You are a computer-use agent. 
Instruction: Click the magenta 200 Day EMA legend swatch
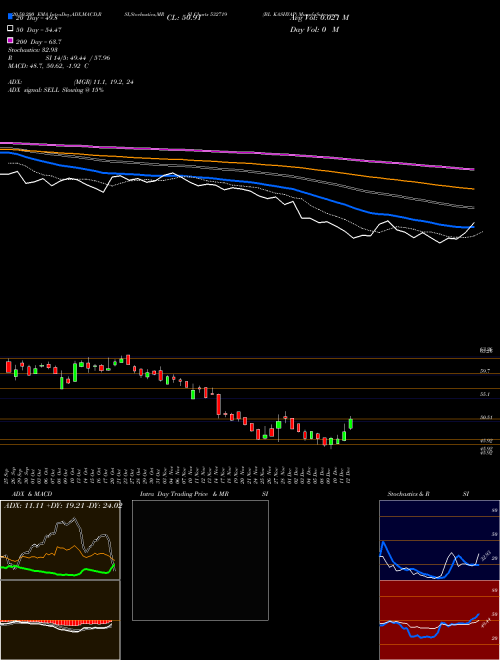(11, 41)
